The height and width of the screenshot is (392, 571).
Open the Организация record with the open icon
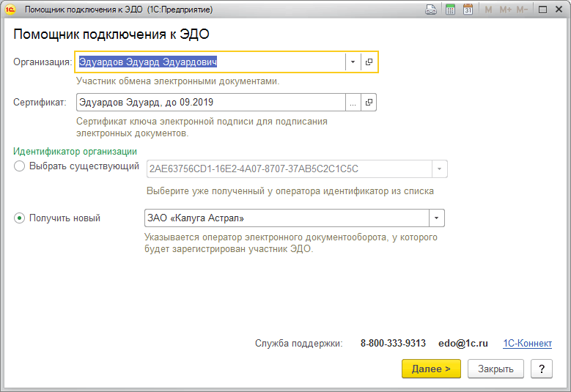(369, 62)
